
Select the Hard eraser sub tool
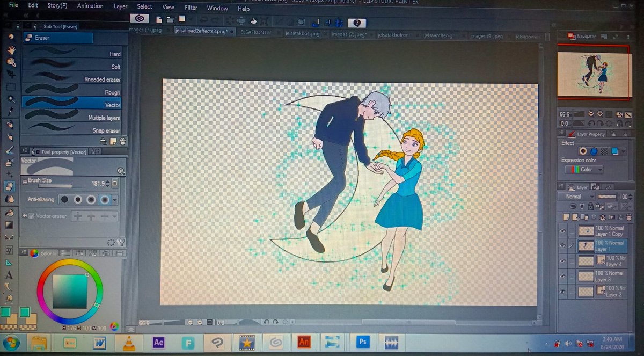coord(72,53)
